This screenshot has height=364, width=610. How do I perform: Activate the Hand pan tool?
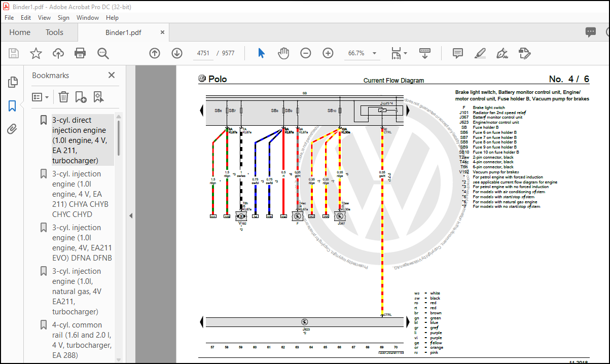coord(283,53)
